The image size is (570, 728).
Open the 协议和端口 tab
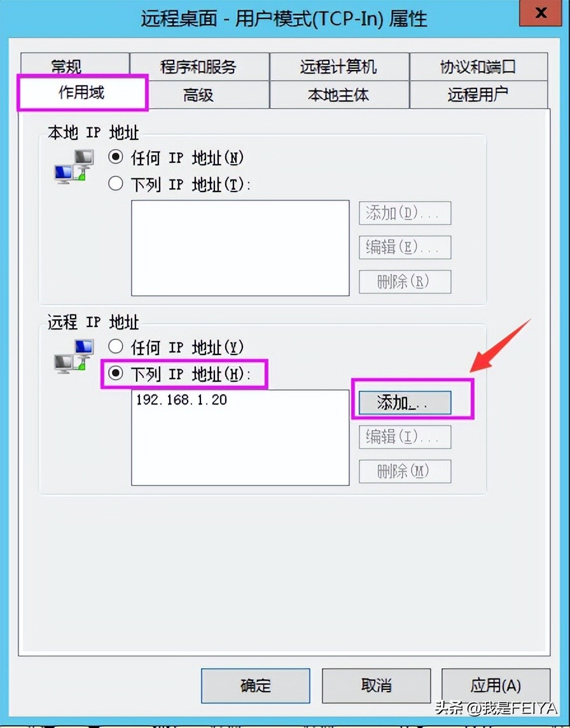(x=478, y=67)
